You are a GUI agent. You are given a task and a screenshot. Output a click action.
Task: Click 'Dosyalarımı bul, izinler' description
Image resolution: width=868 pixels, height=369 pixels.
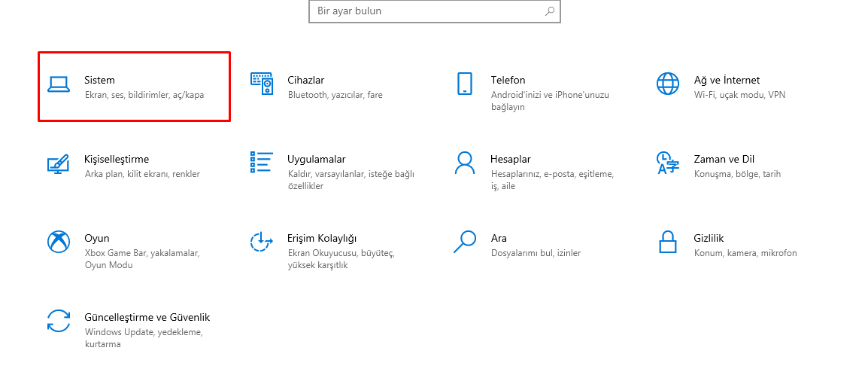[x=536, y=253]
